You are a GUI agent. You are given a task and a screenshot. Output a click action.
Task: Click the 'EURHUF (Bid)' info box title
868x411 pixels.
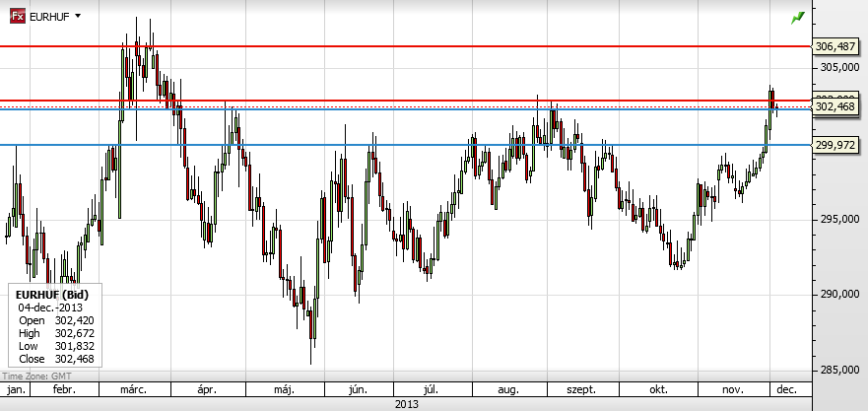point(52,294)
